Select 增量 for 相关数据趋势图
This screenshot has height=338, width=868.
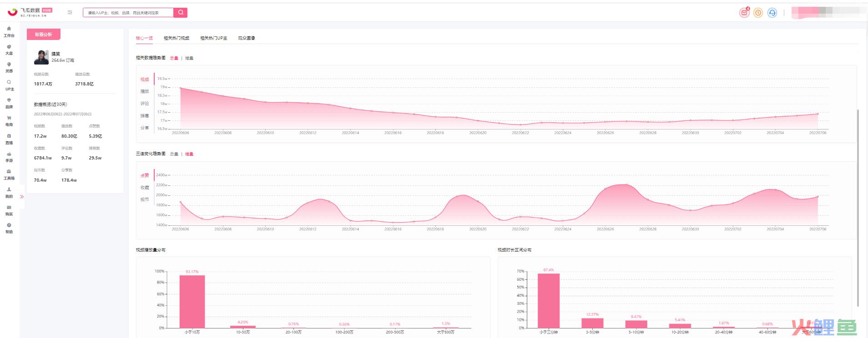point(189,58)
